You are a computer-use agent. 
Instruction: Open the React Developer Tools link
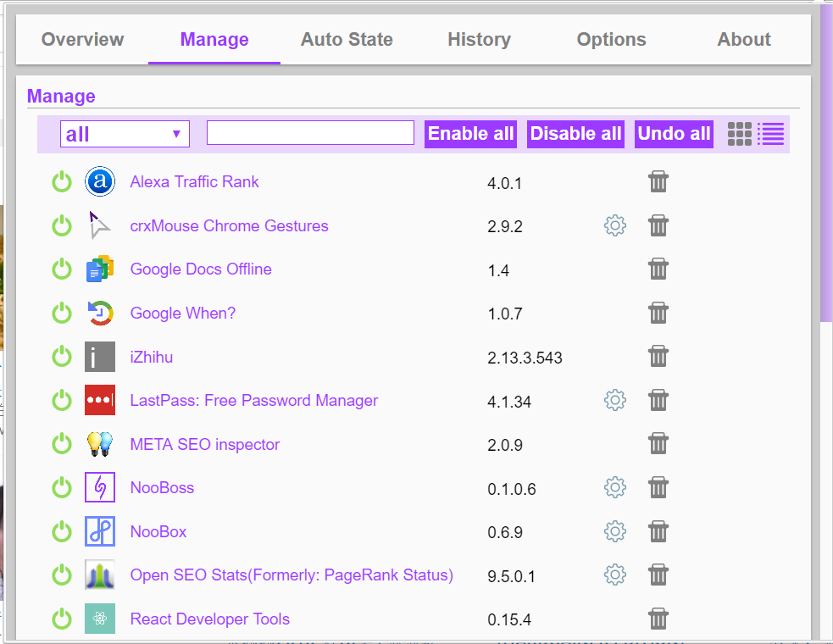tap(210, 619)
